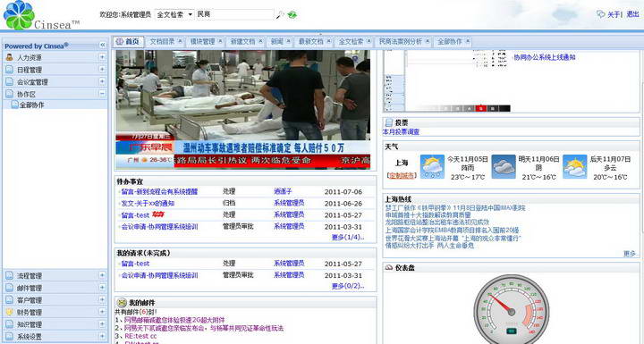Collapse the 协作区 sidebar section
Image resolution: width=644 pixels, height=344 pixels.
(102, 94)
